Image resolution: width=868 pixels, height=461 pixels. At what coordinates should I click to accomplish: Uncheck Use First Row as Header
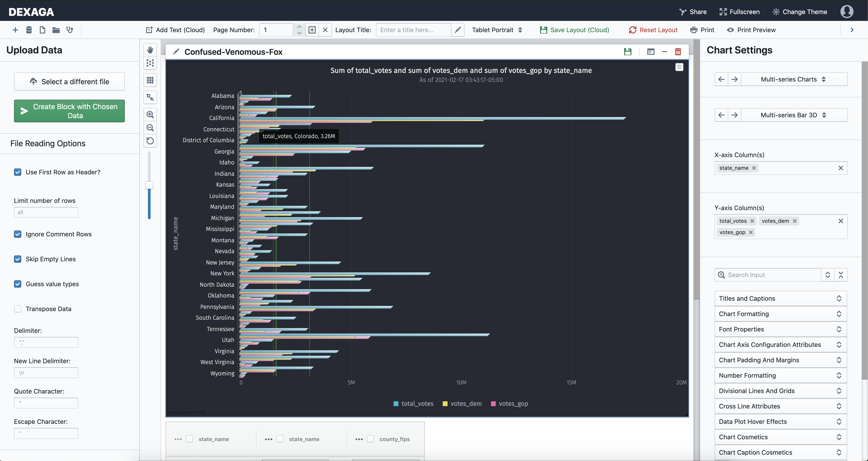[18, 172]
